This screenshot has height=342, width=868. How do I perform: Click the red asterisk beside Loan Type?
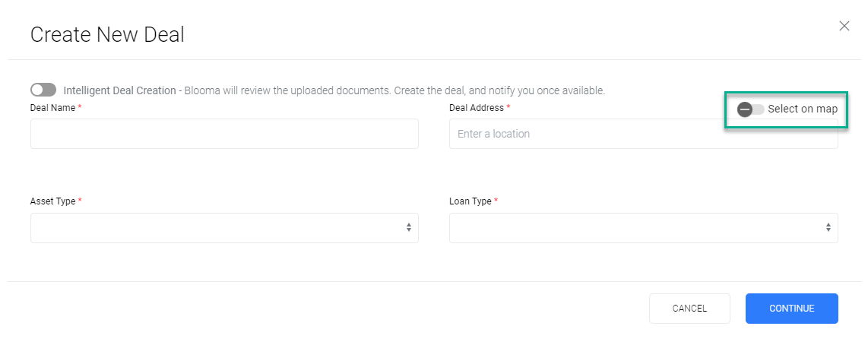496,201
